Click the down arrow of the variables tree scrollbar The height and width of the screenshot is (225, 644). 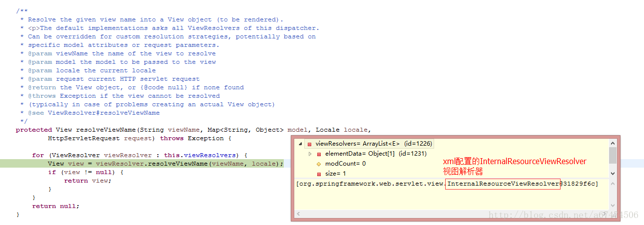(x=613, y=174)
